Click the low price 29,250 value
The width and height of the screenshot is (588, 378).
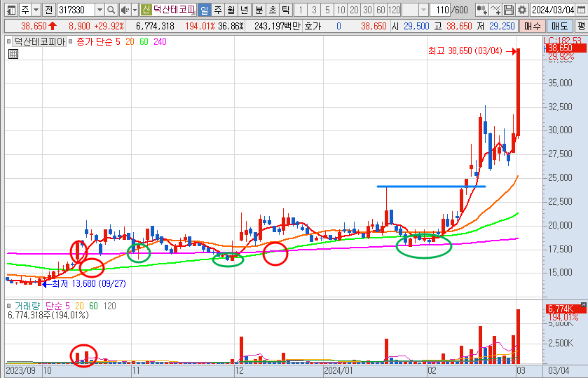(502, 26)
